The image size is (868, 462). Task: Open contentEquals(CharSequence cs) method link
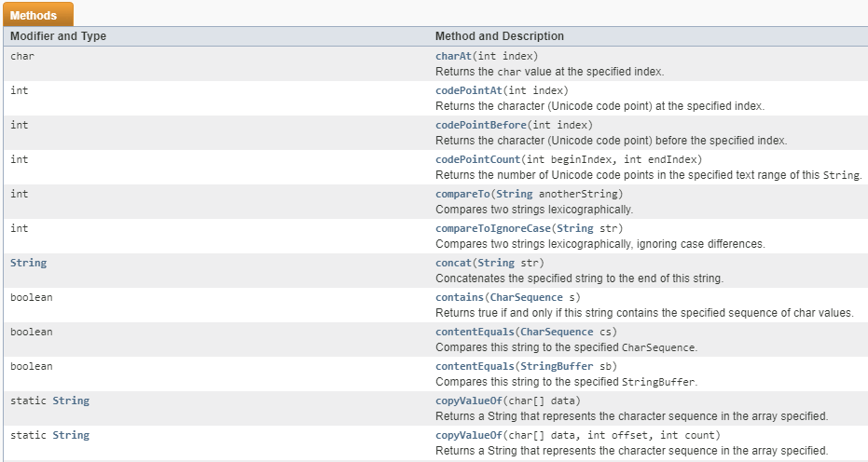(x=475, y=332)
